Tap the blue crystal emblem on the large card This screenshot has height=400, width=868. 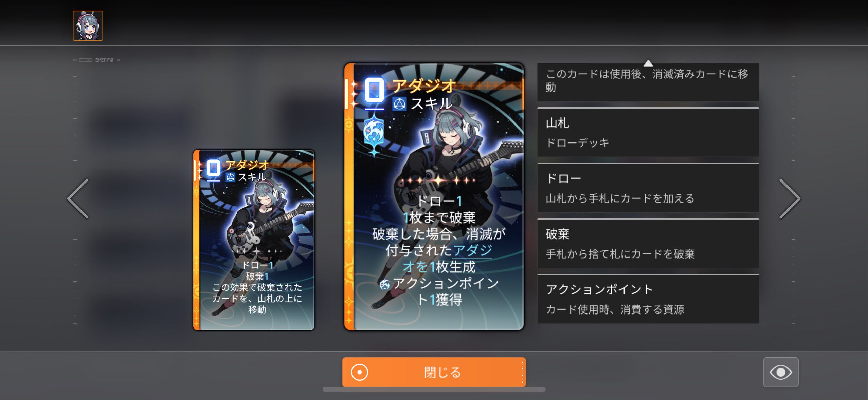coord(374,134)
